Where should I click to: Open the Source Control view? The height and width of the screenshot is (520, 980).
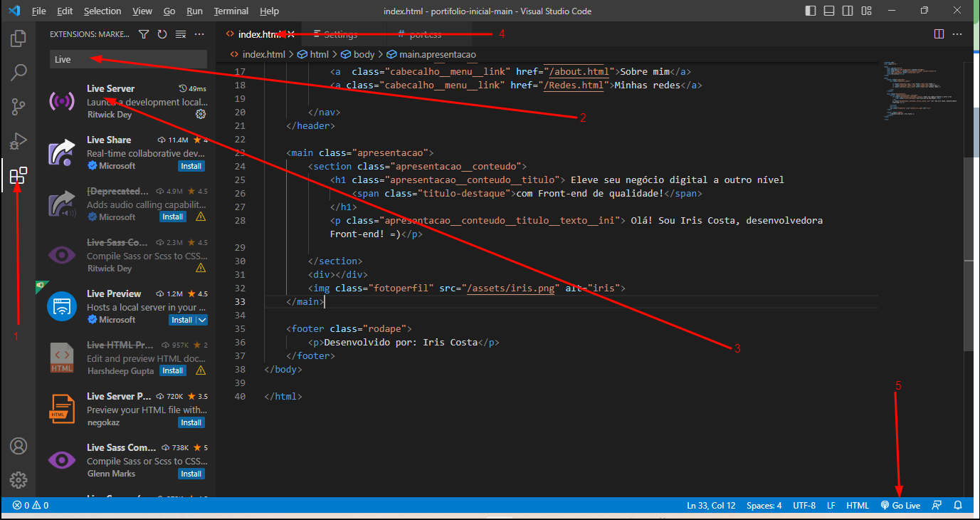(19, 107)
